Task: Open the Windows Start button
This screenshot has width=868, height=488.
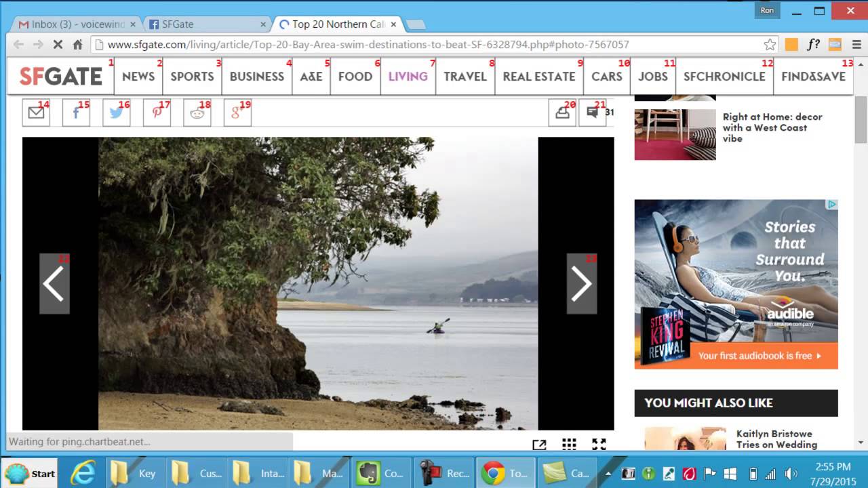Action: click(x=30, y=473)
